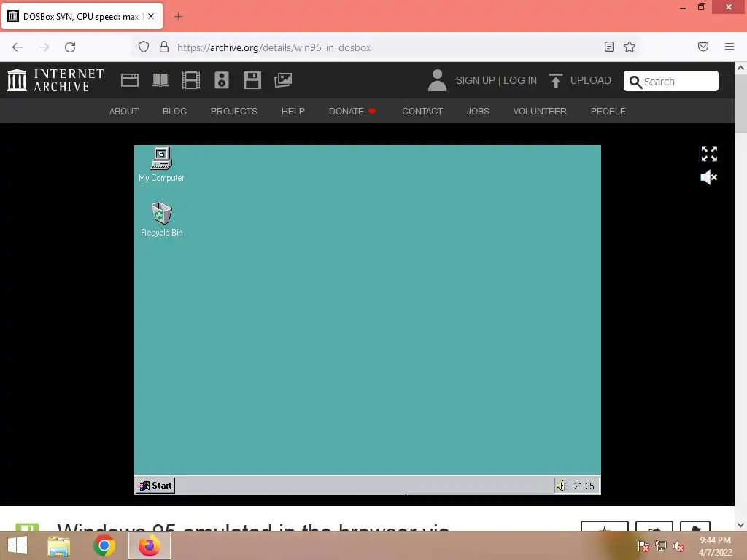Open the BLOG menu item
Screen dimensions: 747x560
click(x=174, y=111)
